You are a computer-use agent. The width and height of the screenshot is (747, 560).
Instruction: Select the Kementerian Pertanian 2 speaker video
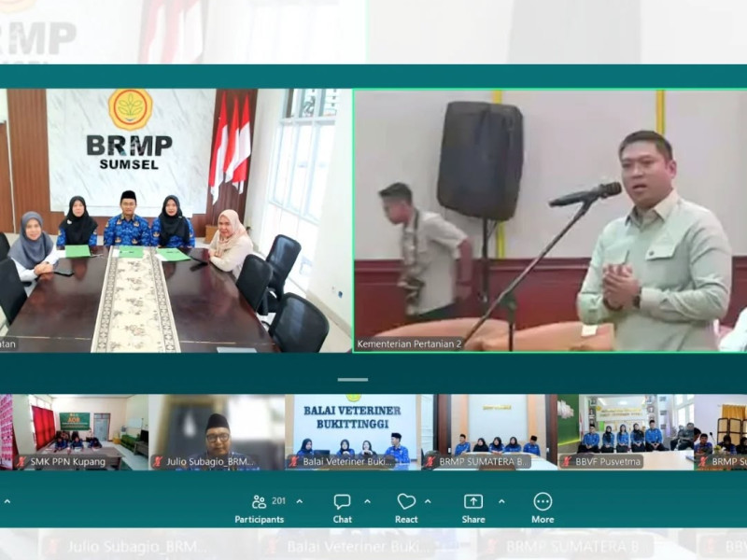[550, 220]
